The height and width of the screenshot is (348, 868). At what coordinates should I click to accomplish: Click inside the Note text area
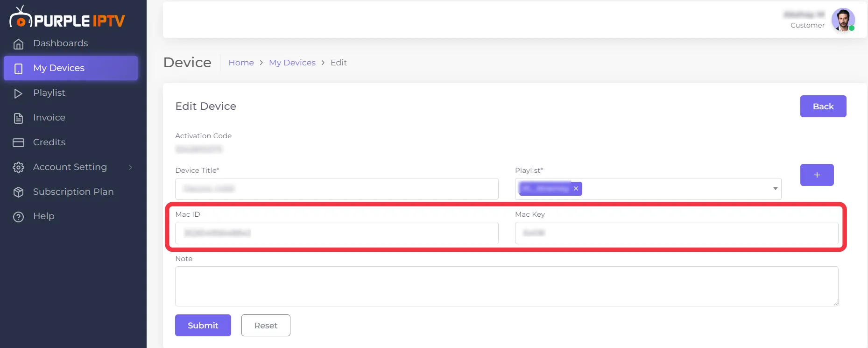click(x=507, y=286)
